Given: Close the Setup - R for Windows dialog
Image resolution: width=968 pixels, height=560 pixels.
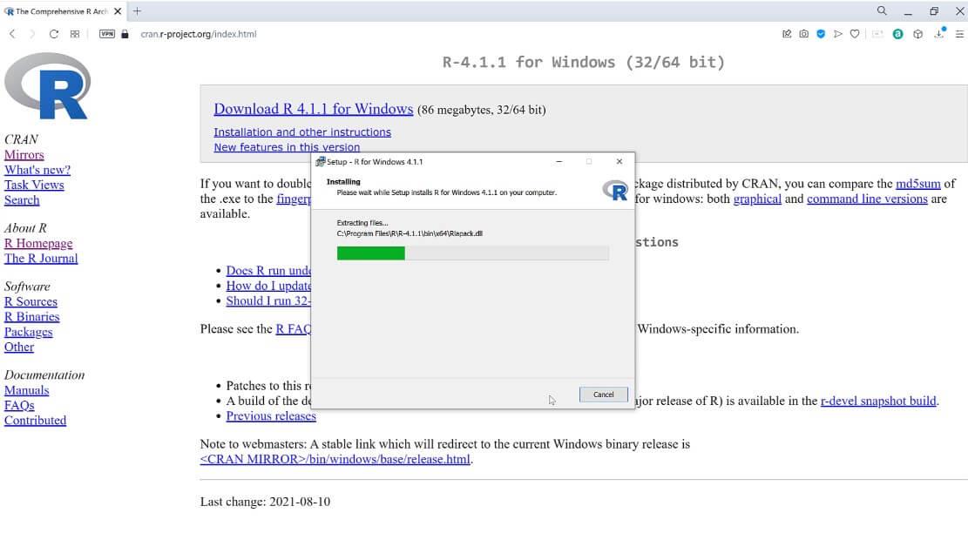Looking at the screenshot, I should coord(619,162).
